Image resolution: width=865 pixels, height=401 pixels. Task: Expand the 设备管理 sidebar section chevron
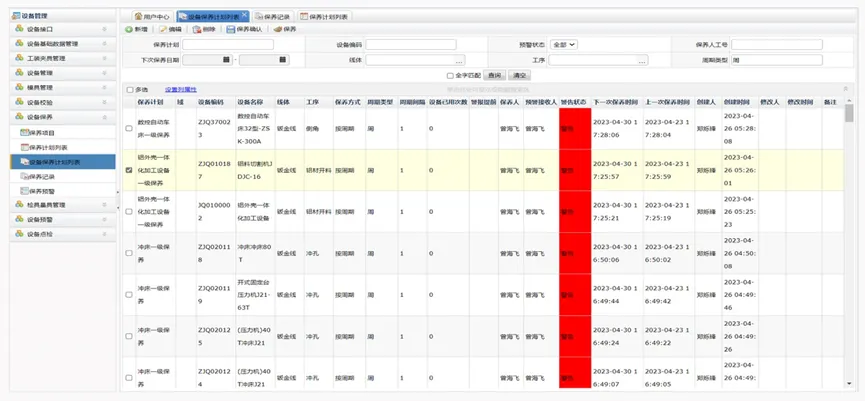click(105, 73)
